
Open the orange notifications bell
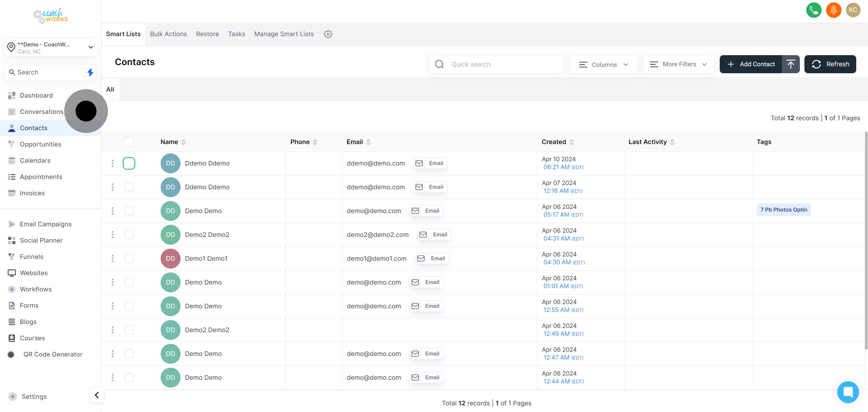coord(833,10)
